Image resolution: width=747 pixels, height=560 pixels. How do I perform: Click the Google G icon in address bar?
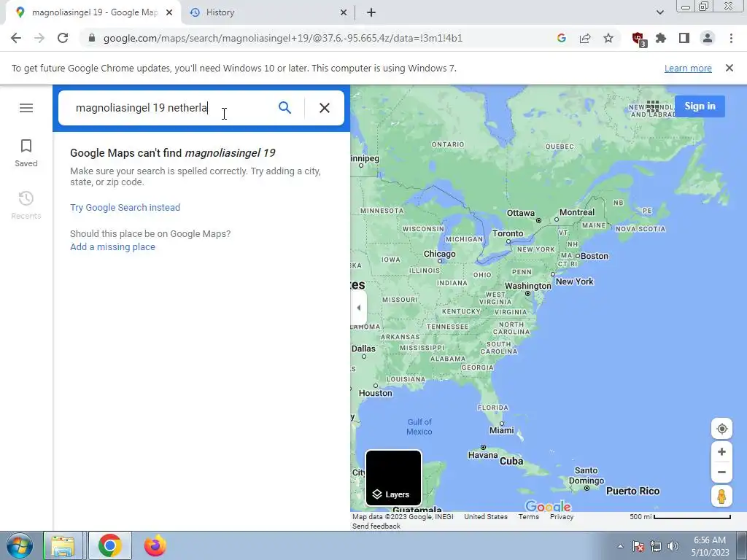[x=561, y=38]
